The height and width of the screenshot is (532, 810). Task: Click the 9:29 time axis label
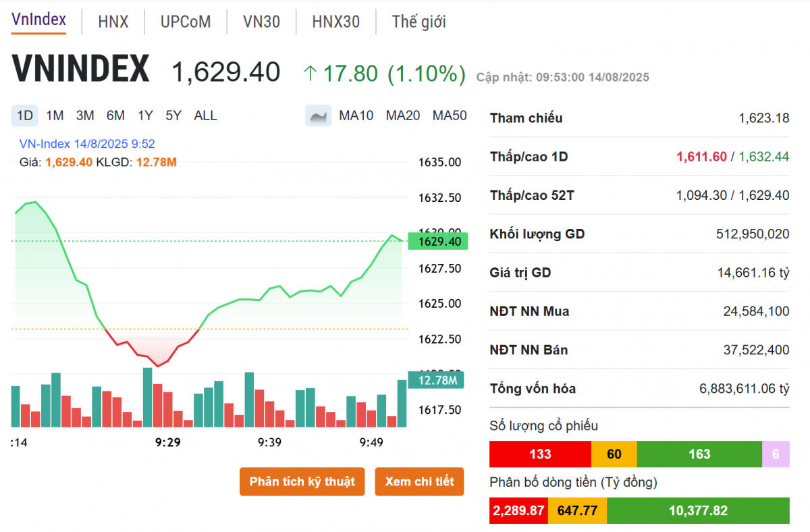[x=167, y=442]
